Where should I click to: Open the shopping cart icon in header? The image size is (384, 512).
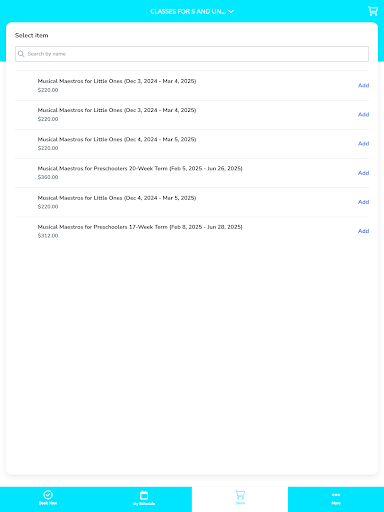(x=373, y=11)
